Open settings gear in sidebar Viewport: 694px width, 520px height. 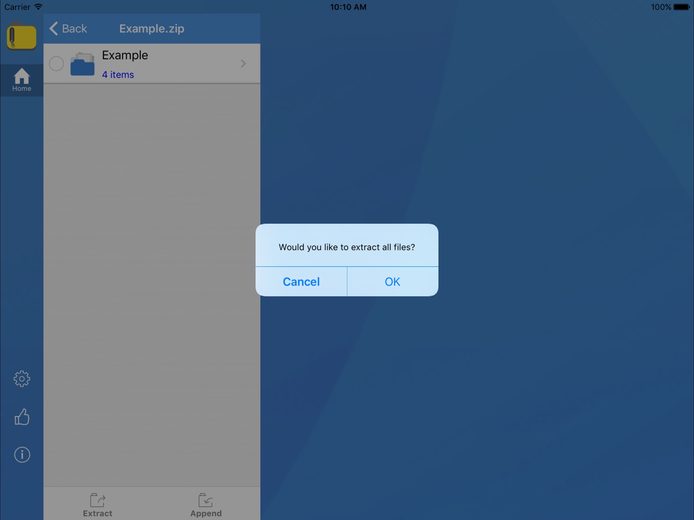pyautogui.click(x=22, y=379)
